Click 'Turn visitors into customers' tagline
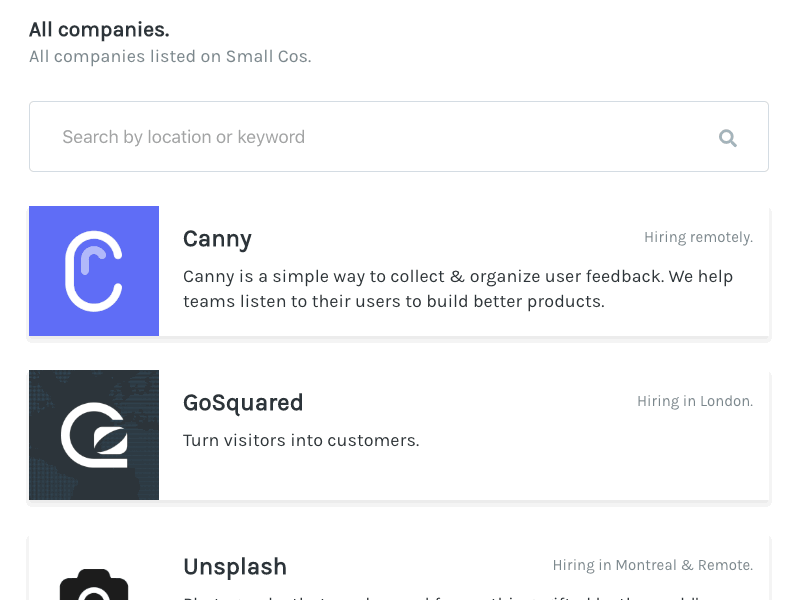 (x=301, y=440)
